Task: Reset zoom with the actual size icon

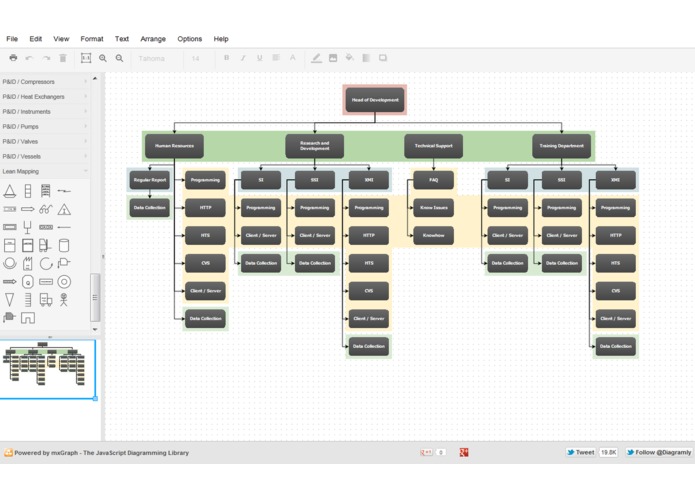Action: [86, 58]
